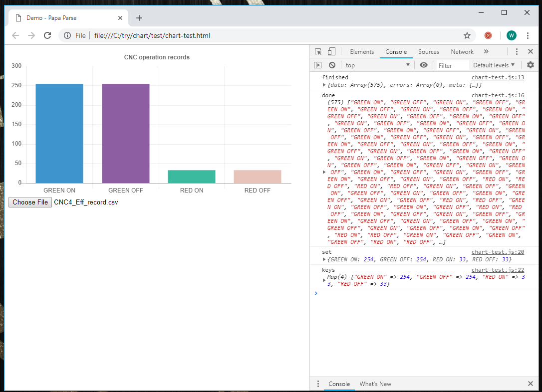Screen dimensions: 542x392
Task: Open a new browser tab
Action: (x=139, y=18)
